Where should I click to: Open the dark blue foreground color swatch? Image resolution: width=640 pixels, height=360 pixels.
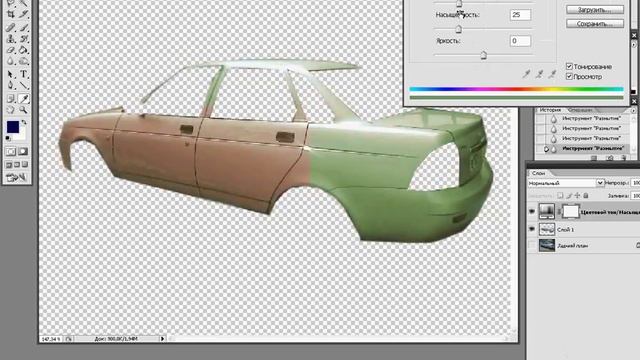pos(13,127)
